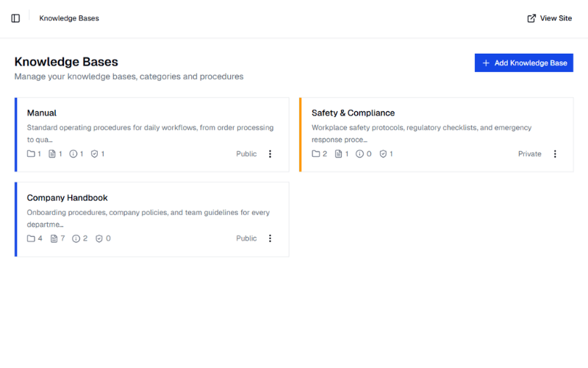Click the Private label on Safety & Compliance
588x368 pixels.
coord(529,154)
